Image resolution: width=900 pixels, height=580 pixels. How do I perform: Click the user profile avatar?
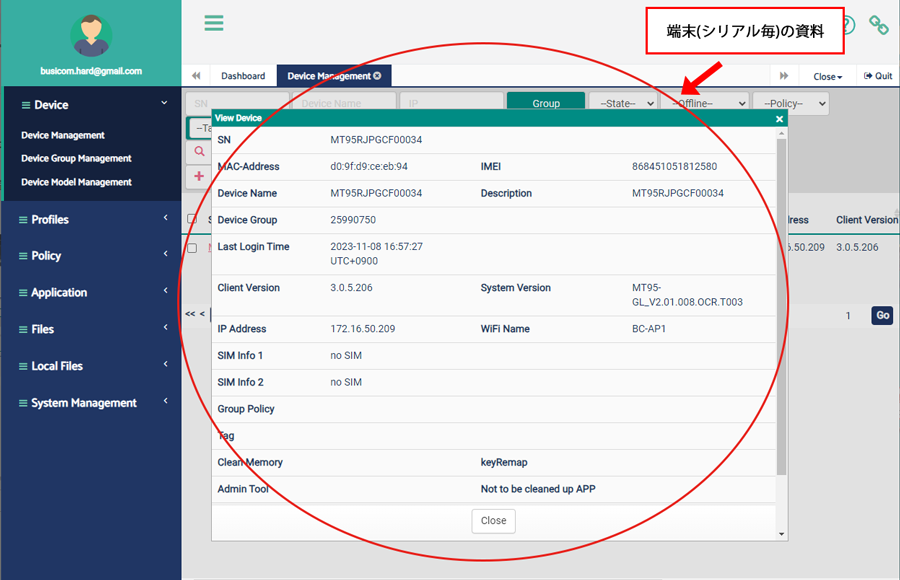pyautogui.click(x=91, y=36)
